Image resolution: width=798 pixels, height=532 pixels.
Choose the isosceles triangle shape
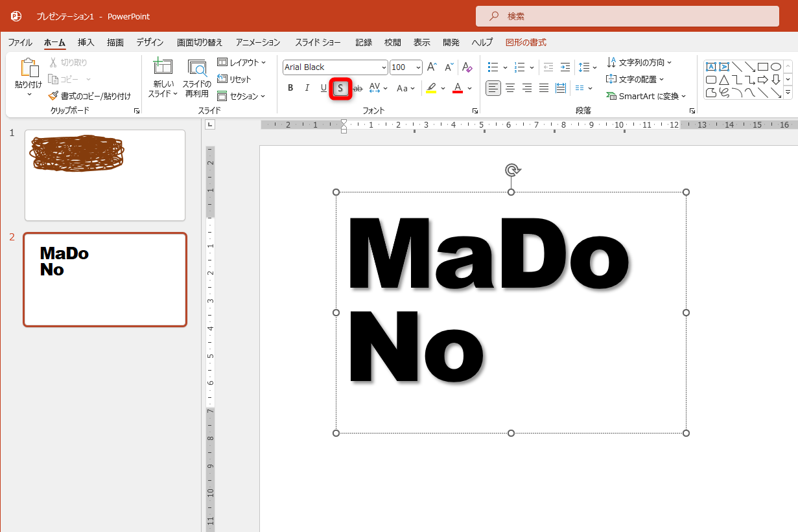(x=724, y=80)
